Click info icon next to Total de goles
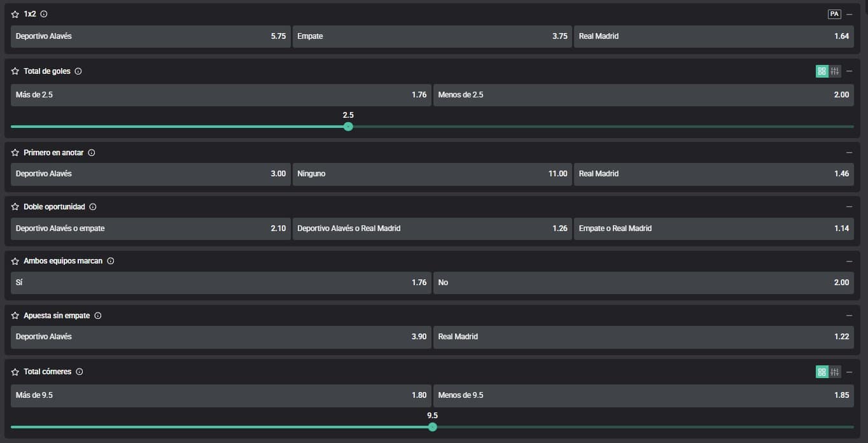 tap(78, 71)
